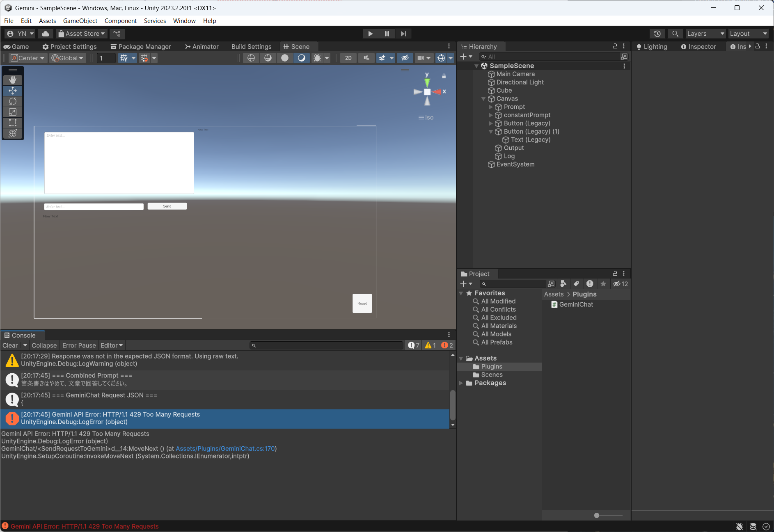
Task: Select GeminiChat script in Plugins folder
Action: point(576,304)
